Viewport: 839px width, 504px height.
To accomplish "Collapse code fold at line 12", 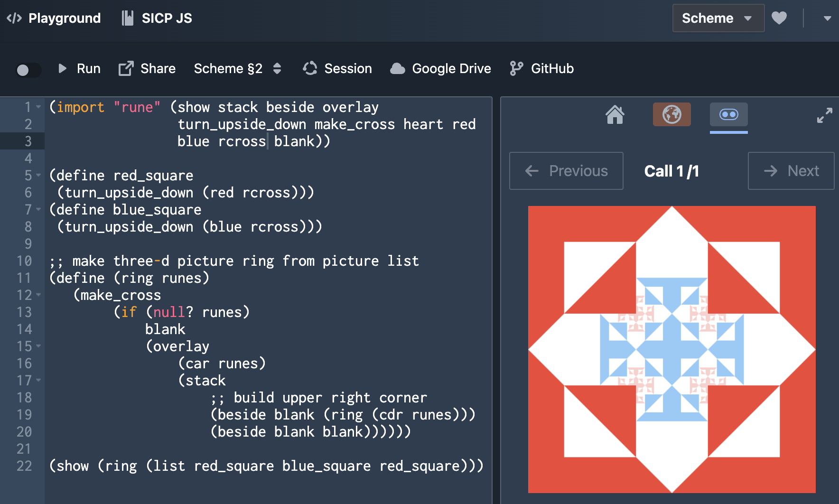I will (38, 295).
